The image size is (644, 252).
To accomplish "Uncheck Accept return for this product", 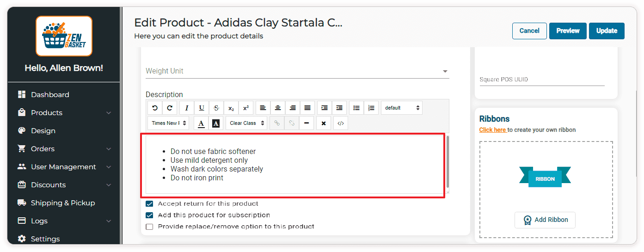I will 149,203.
